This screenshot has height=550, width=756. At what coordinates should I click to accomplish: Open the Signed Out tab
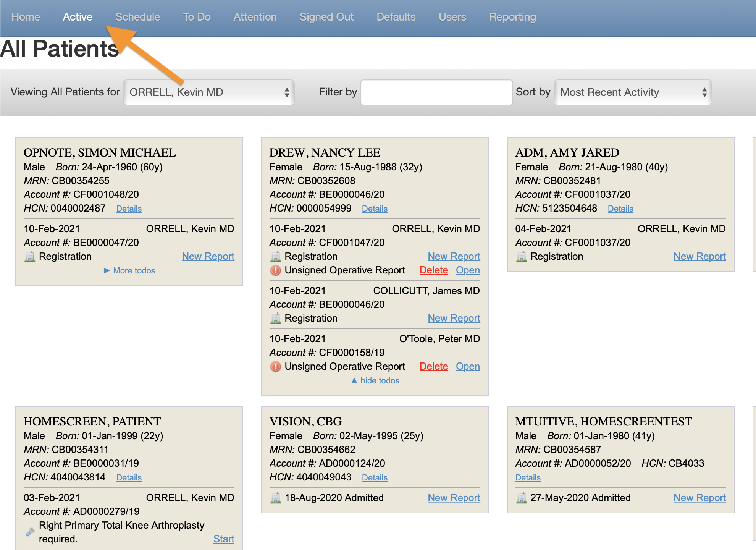click(326, 17)
